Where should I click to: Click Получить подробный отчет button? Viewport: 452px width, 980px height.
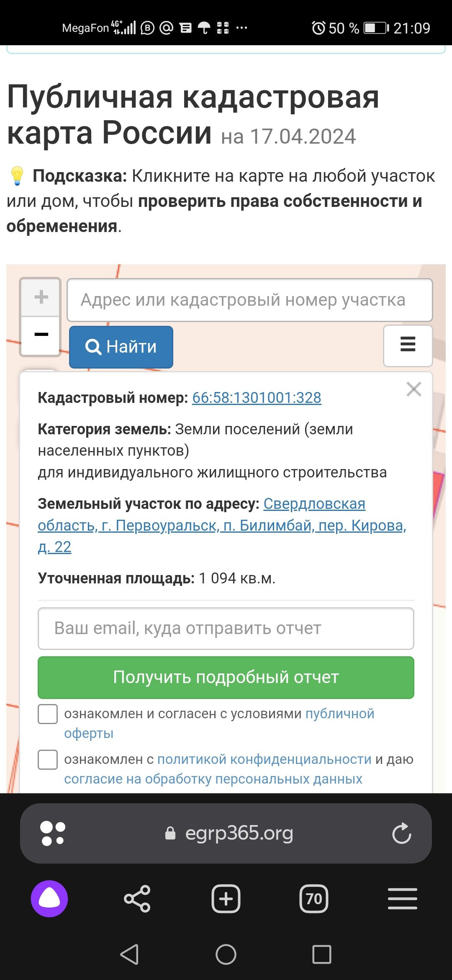tap(226, 677)
